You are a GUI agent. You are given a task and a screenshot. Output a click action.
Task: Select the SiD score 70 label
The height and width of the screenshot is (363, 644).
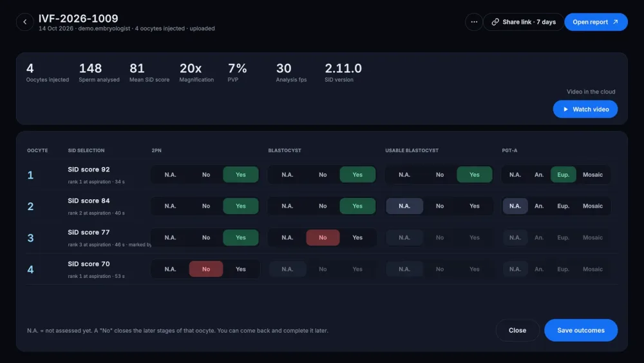click(89, 264)
